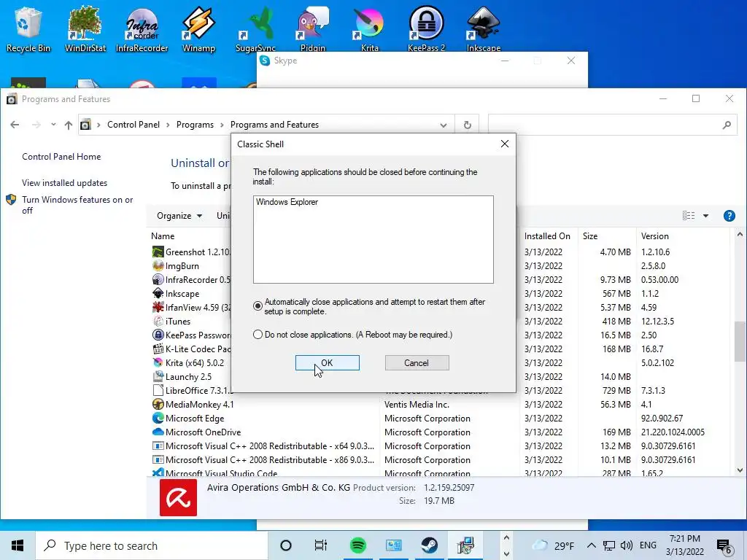The width and height of the screenshot is (747, 560).
Task: Click the Control Panel breadcrumb
Action: tap(133, 125)
